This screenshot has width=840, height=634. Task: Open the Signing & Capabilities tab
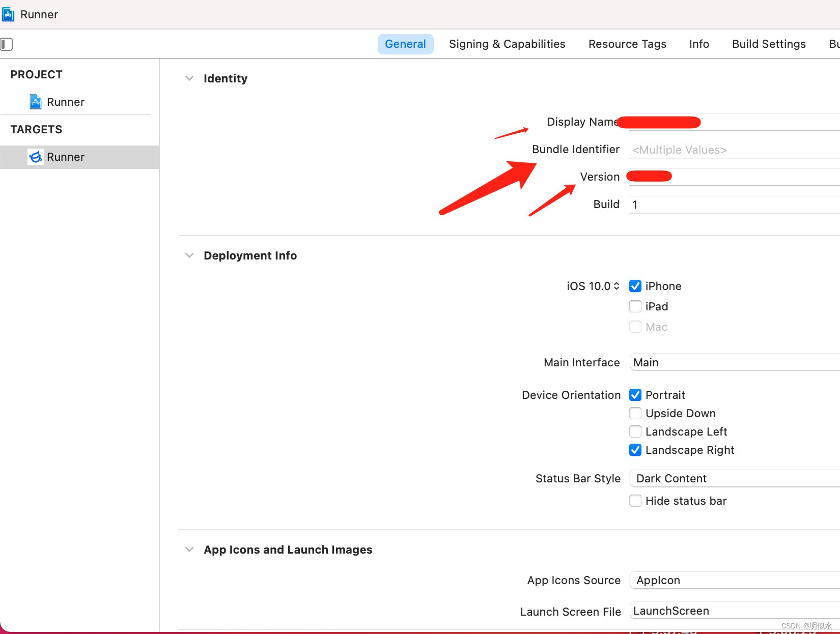click(507, 44)
